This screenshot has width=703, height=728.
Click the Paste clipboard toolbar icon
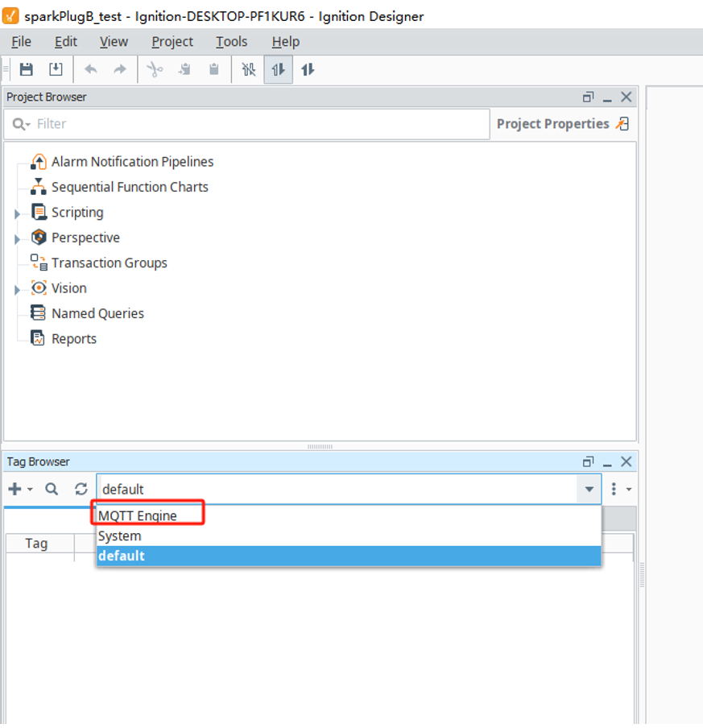(214, 69)
